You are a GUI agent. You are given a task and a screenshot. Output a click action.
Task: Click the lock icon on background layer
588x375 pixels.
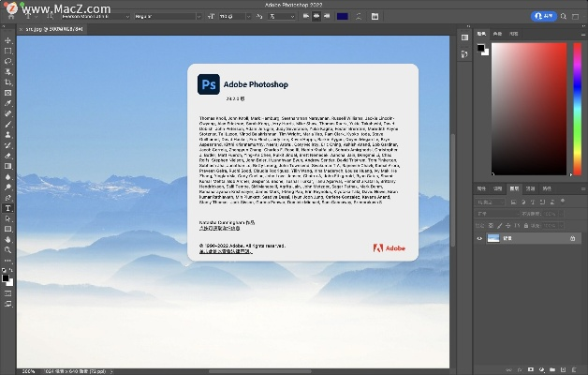click(572, 239)
